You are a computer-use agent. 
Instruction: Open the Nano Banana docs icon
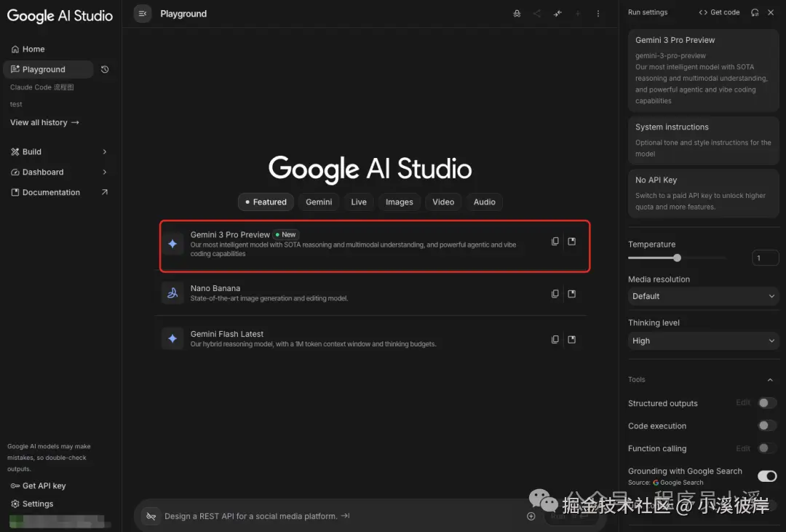coord(571,294)
